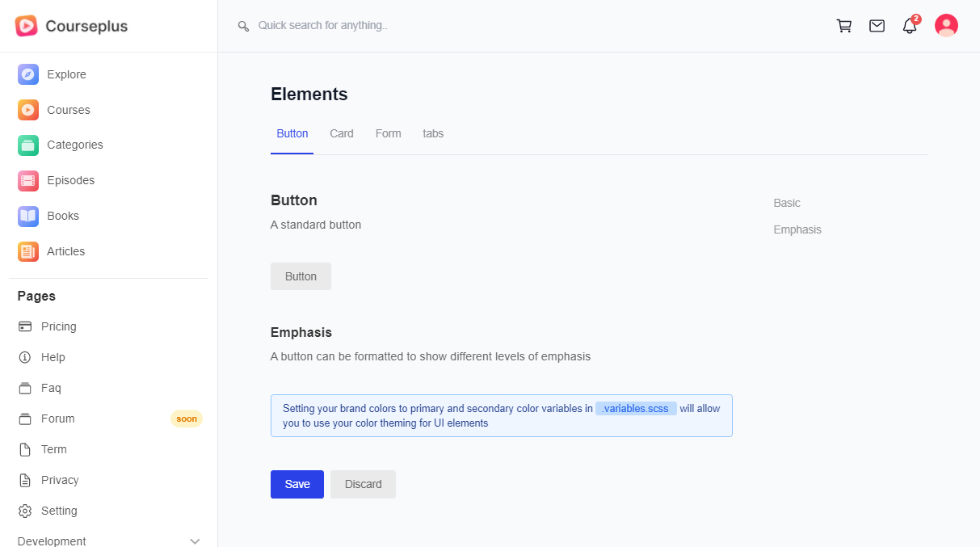Open the shopping cart icon
The width and height of the screenshot is (980, 547).
(844, 26)
